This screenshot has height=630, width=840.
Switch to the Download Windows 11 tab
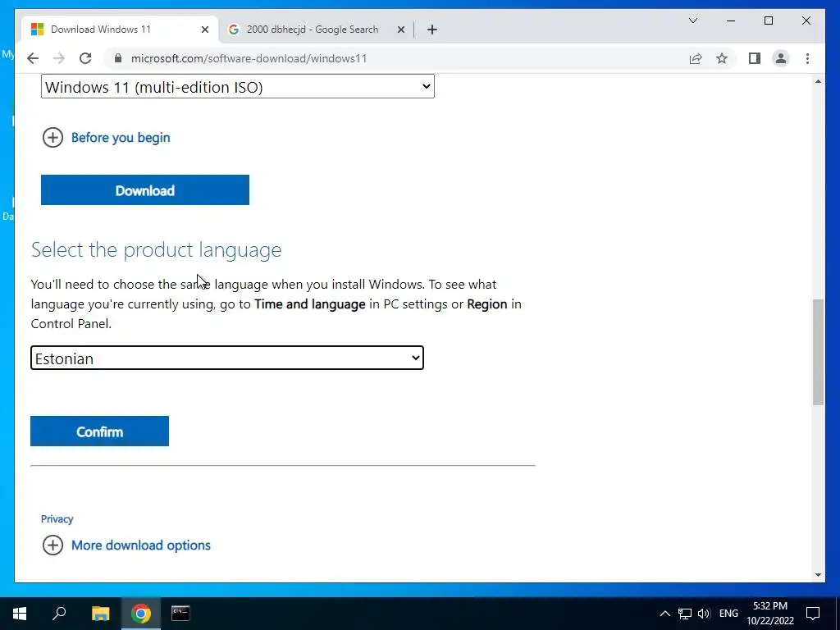pyautogui.click(x=120, y=30)
